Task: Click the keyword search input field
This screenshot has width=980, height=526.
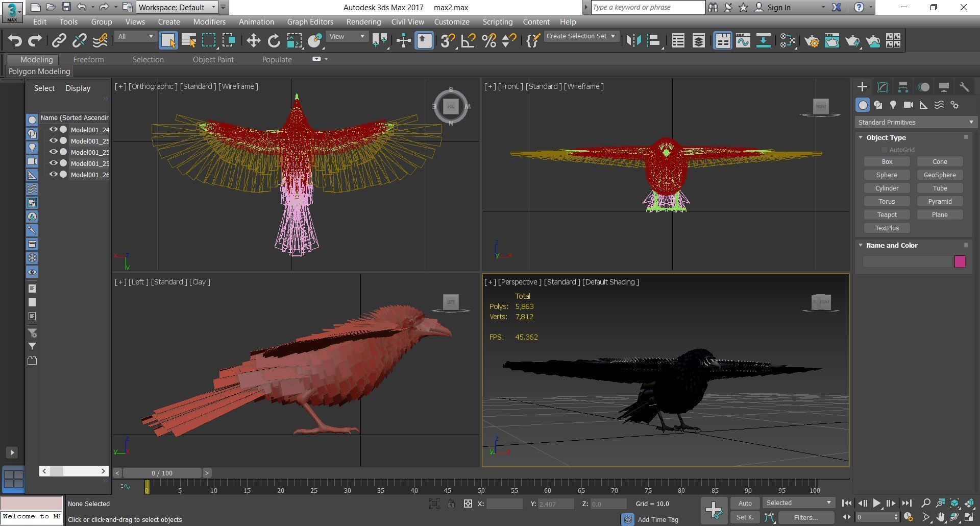Action: [648, 7]
